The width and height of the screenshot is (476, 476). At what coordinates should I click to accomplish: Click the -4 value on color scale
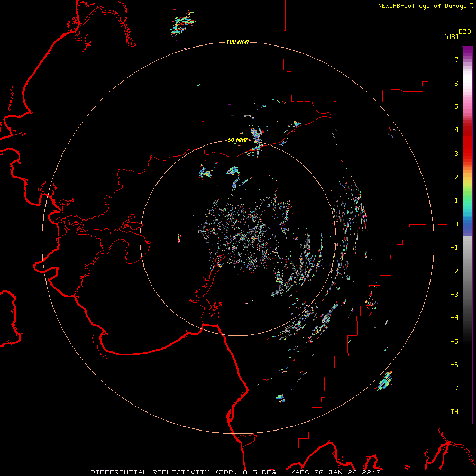[x=454, y=318]
